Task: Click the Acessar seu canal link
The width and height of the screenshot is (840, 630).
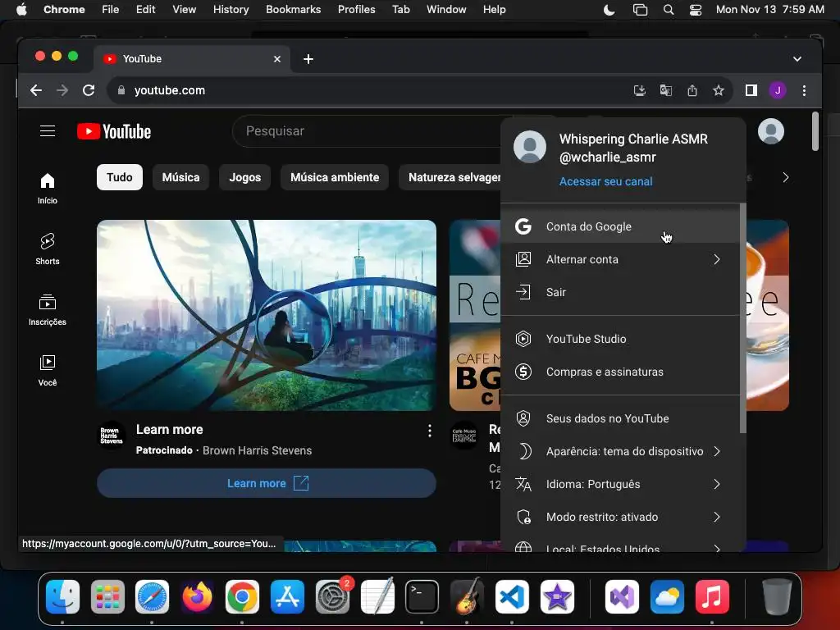Action: point(606,181)
